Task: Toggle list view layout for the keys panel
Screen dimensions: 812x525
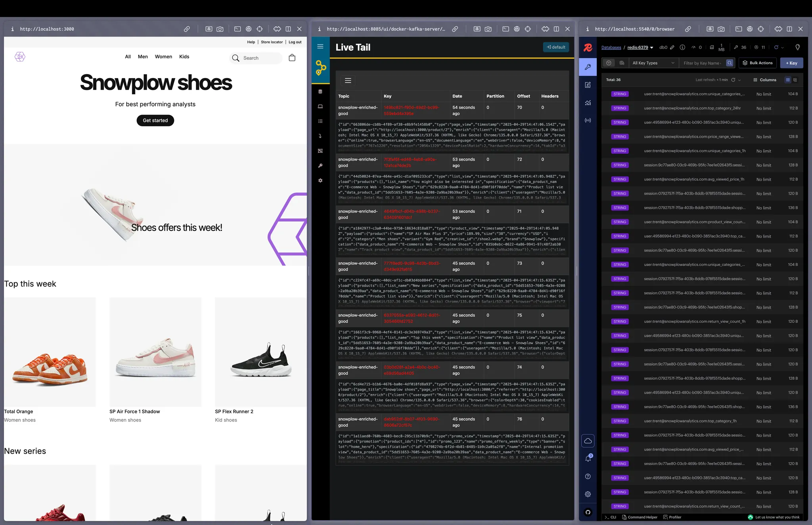Action: tap(788, 80)
